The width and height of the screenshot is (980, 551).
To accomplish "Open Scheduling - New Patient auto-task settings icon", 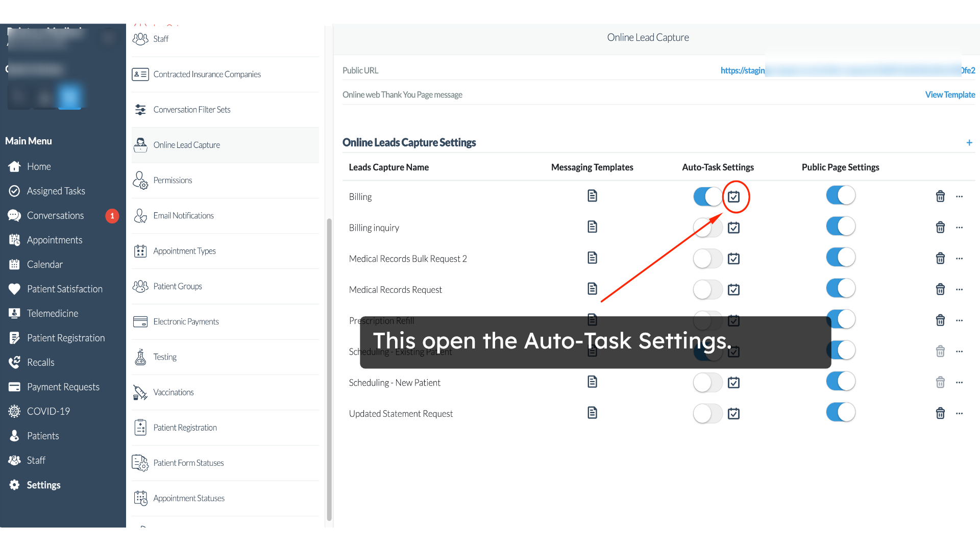I will click(x=733, y=383).
